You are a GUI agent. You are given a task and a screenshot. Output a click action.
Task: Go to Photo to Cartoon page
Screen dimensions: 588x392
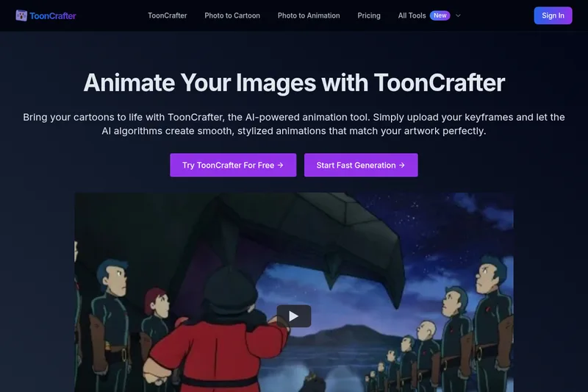coord(232,15)
